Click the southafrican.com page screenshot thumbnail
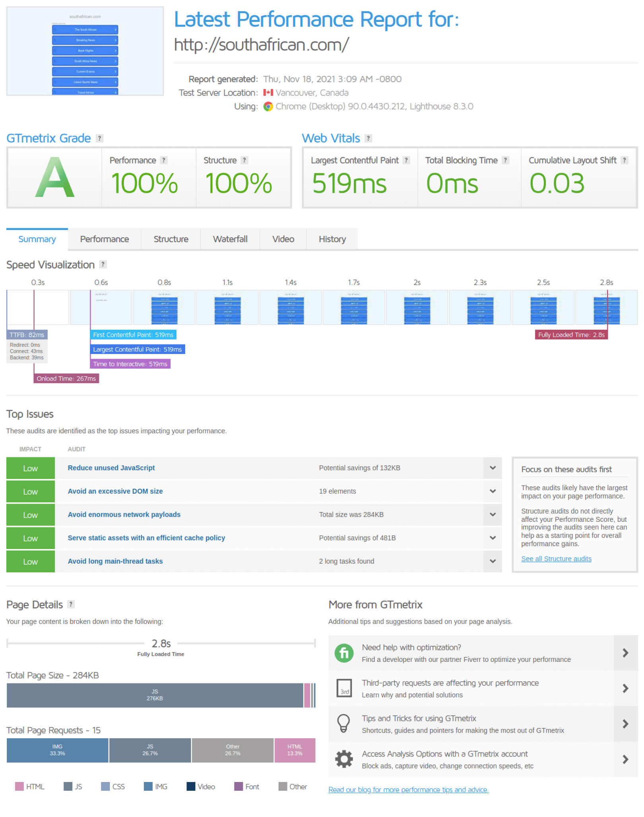This screenshot has height=817, width=644. (x=85, y=51)
